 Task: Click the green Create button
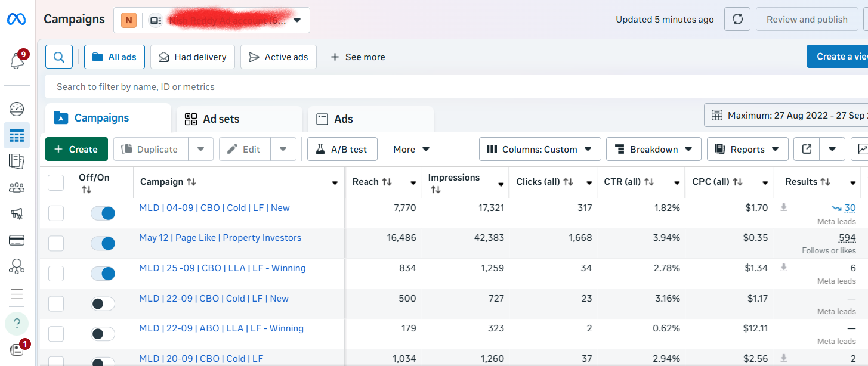point(76,150)
